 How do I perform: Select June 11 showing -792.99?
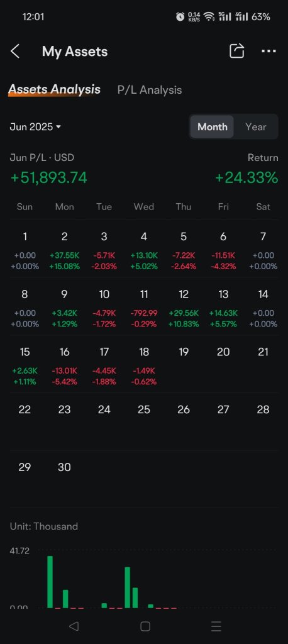click(x=144, y=308)
